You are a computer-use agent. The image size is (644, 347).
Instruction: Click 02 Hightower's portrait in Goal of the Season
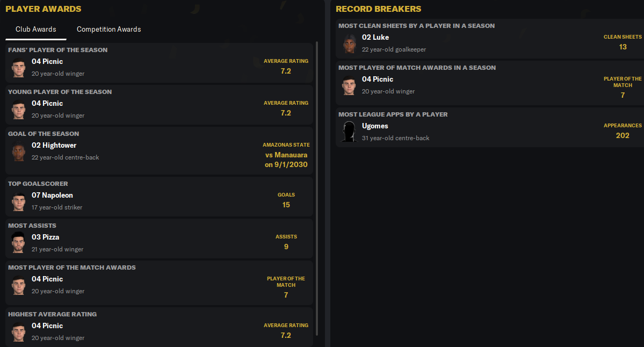tap(18, 151)
